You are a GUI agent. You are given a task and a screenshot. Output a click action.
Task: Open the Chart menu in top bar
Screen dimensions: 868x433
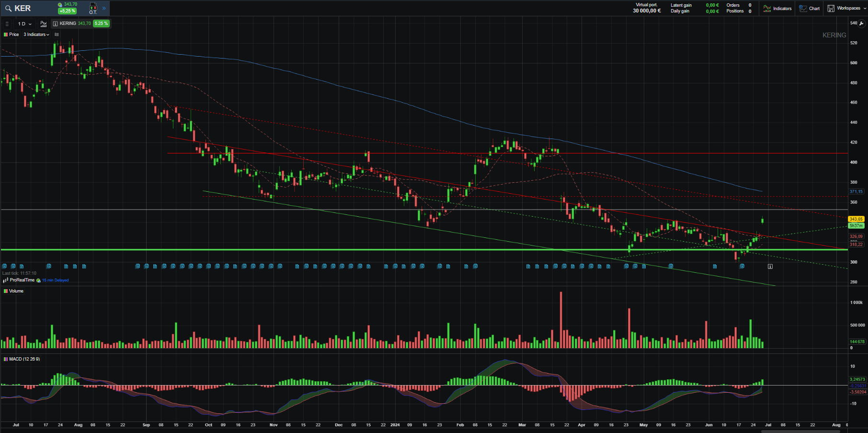(810, 8)
